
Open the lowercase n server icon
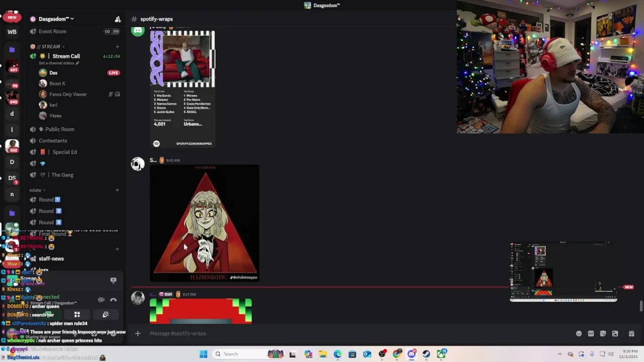coord(12,194)
